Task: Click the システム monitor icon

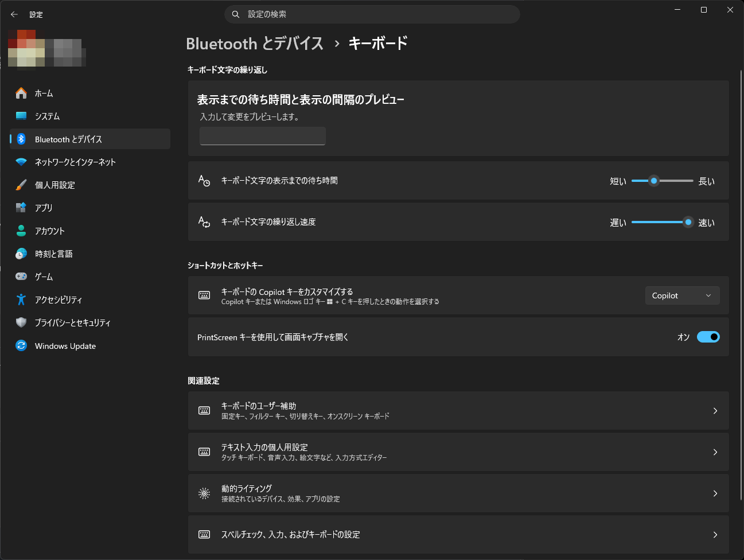Action: (x=21, y=116)
